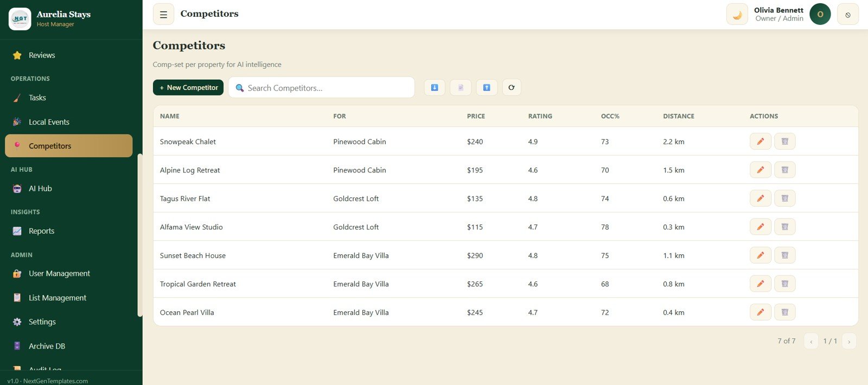Open Tasks in the sidebar
Screen dimensions: 868x385
coord(68,98)
